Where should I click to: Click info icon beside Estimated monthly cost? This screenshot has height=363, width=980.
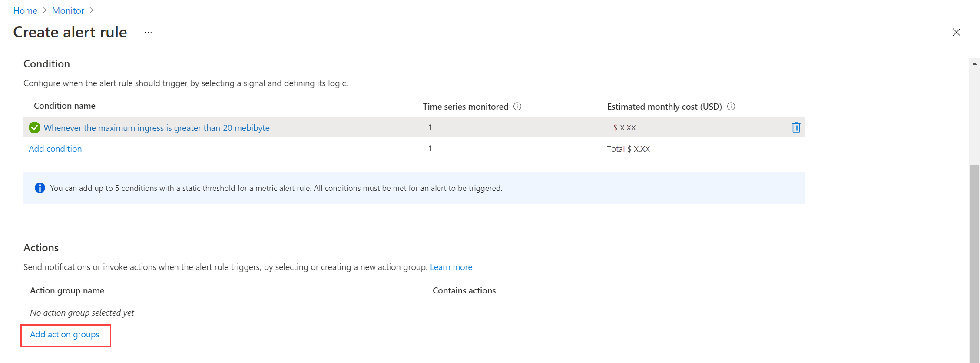pos(731,107)
